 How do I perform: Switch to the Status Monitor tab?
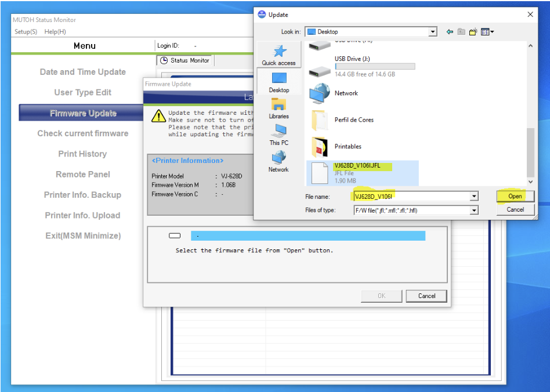pos(185,60)
